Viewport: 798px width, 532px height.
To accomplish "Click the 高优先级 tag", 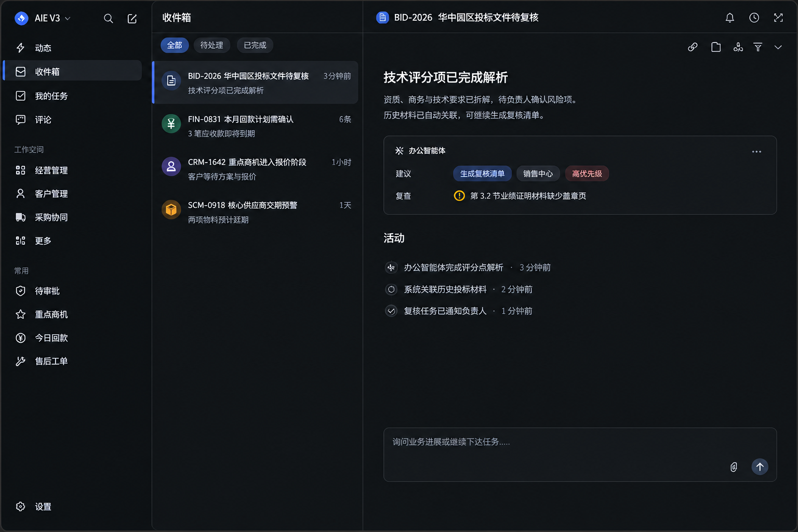I will (587, 174).
